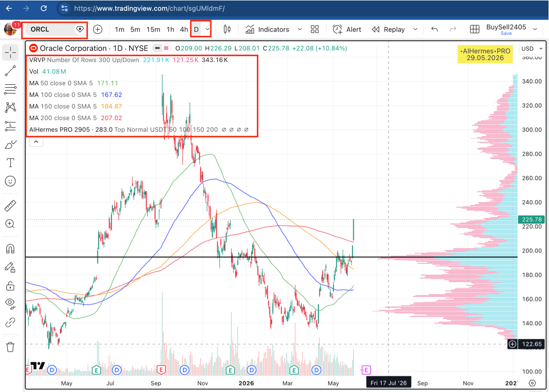This screenshot has width=549, height=392.
Task: Select the MA 50 indicator legend
Action: (74, 83)
